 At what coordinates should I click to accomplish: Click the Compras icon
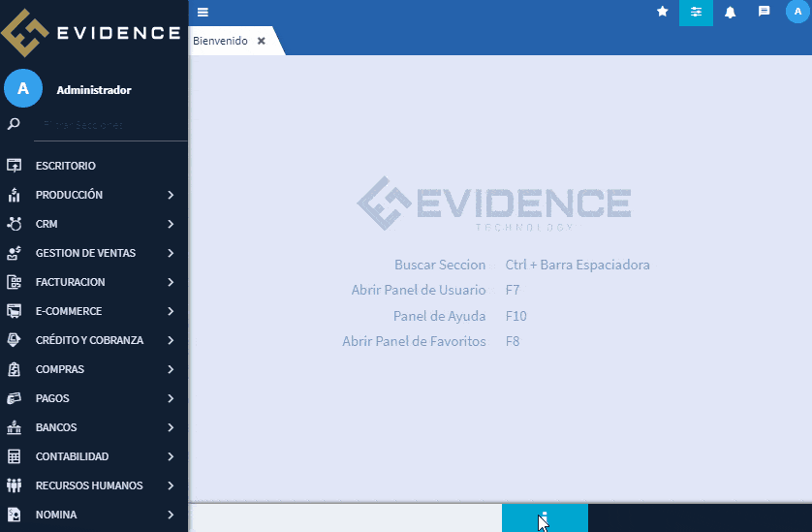pyautogui.click(x=14, y=369)
